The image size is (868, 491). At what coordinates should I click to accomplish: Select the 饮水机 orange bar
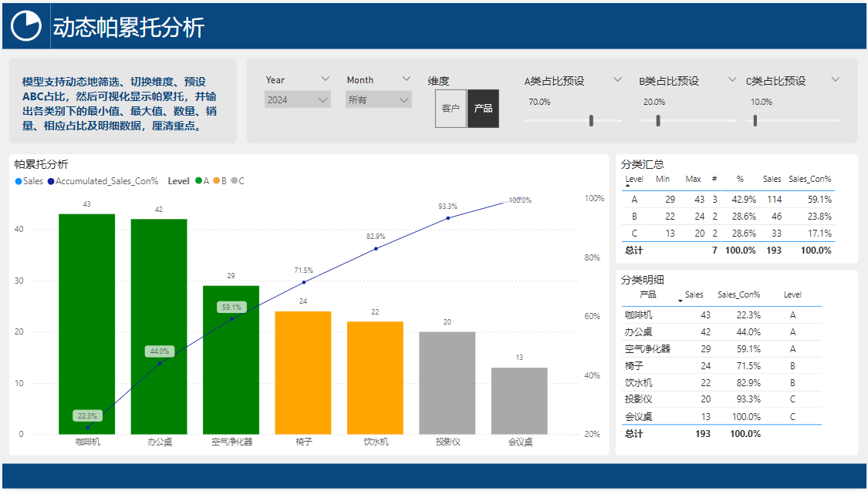point(375,378)
